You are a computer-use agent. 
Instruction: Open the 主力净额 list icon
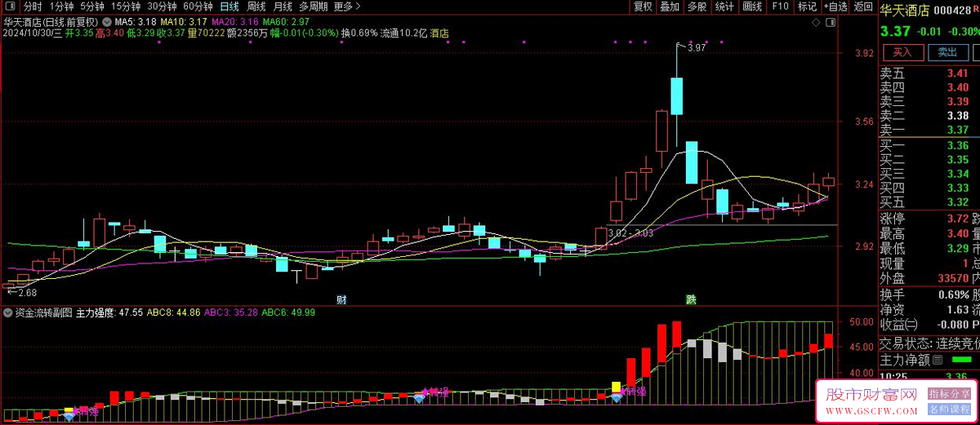pos(938,359)
